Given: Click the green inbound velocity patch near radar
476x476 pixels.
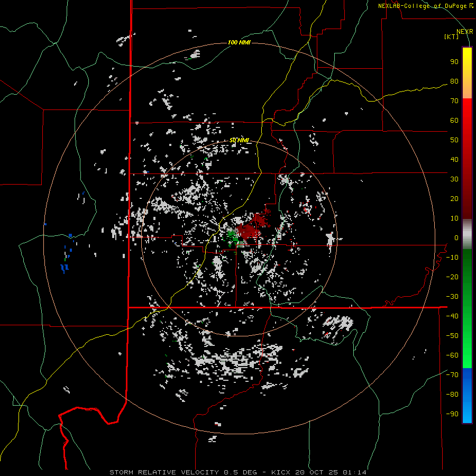Looking at the screenshot, I should 233,236.
